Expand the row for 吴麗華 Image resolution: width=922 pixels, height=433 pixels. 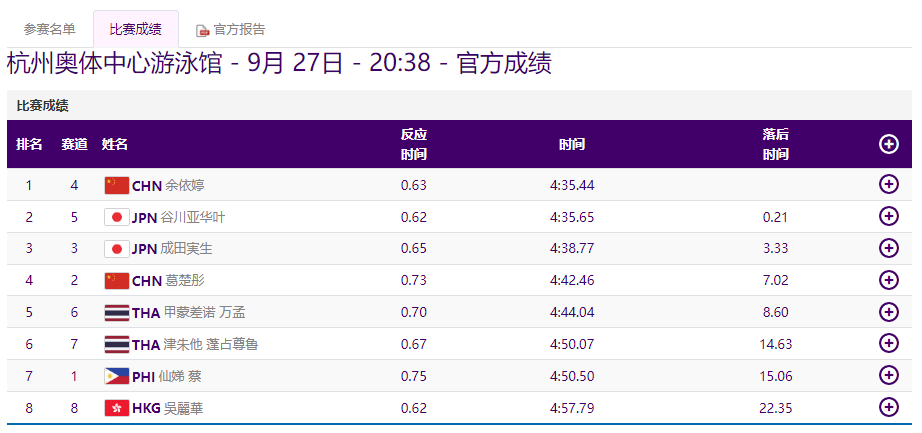[888, 407]
